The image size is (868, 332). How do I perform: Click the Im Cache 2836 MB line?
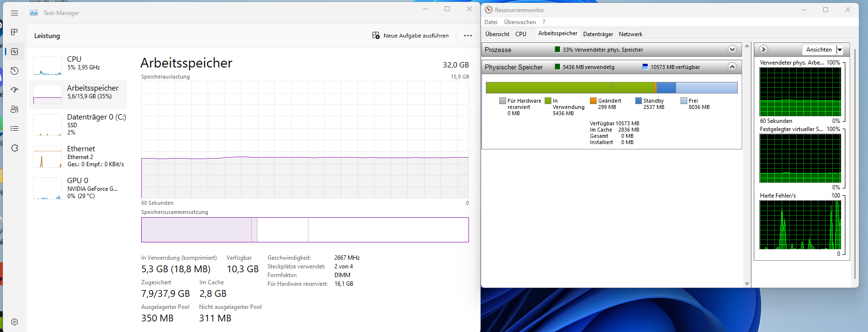pyautogui.click(x=614, y=130)
